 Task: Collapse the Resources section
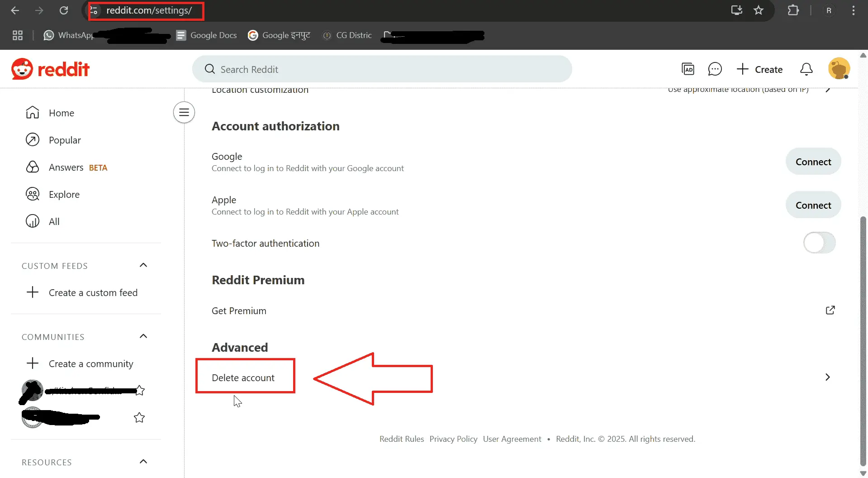[x=143, y=461]
